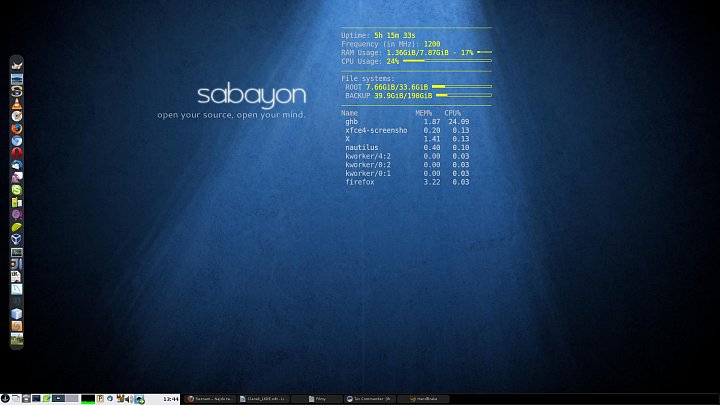Open the white cube dock icon

pyautogui.click(x=17, y=314)
